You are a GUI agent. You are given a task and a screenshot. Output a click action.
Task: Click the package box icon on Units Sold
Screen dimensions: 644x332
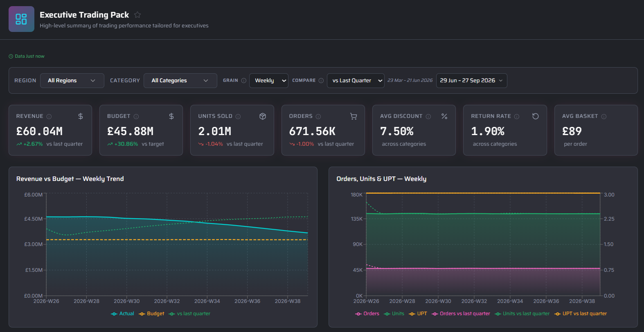click(x=263, y=116)
